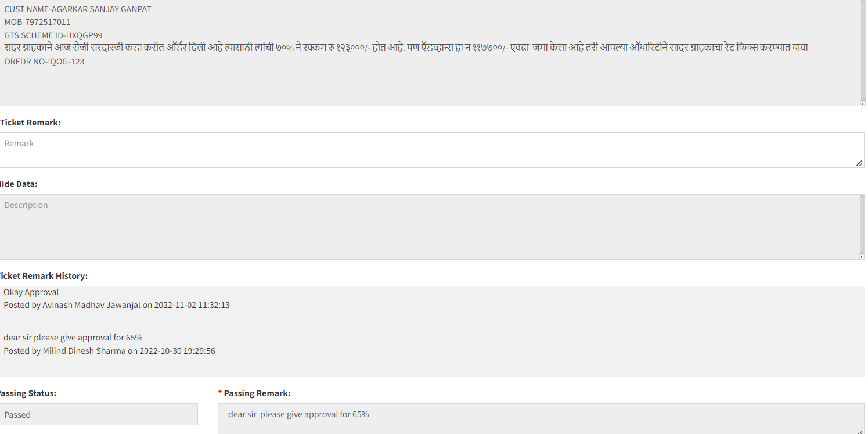
Task: Select the Okay Approval remark entry
Action: pyautogui.click(x=31, y=292)
